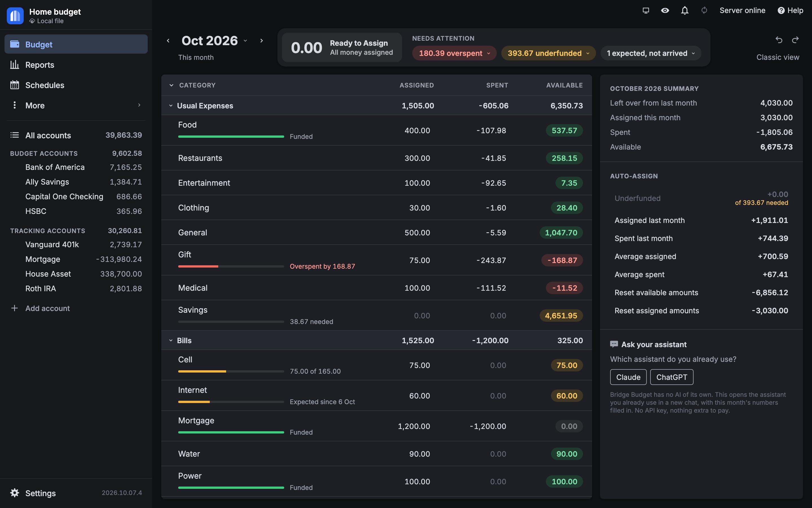The width and height of the screenshot is (812, 508).
Task: Click the Ask your assistant chat icon
Action: [614, 344]
